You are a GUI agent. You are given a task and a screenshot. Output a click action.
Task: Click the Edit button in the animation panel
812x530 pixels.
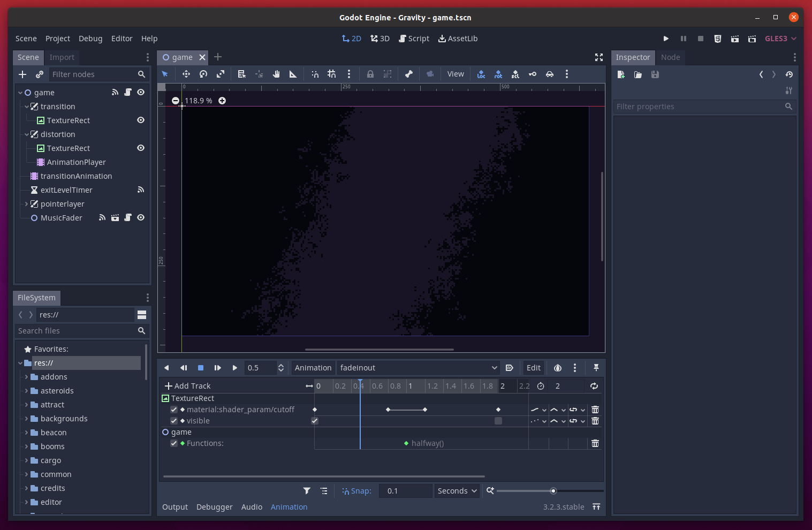click(533, 368)
